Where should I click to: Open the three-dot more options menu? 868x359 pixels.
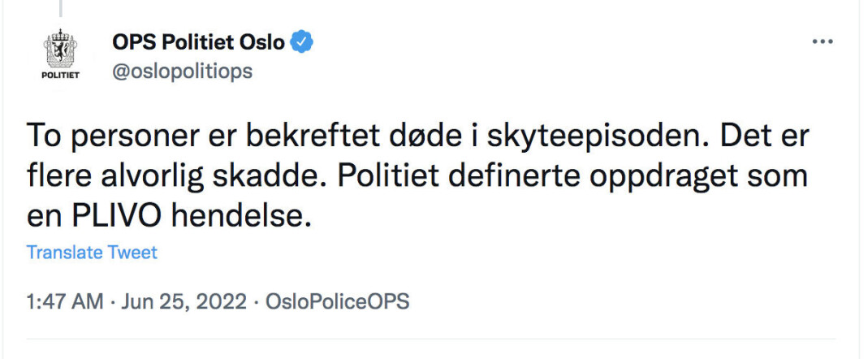823,42
